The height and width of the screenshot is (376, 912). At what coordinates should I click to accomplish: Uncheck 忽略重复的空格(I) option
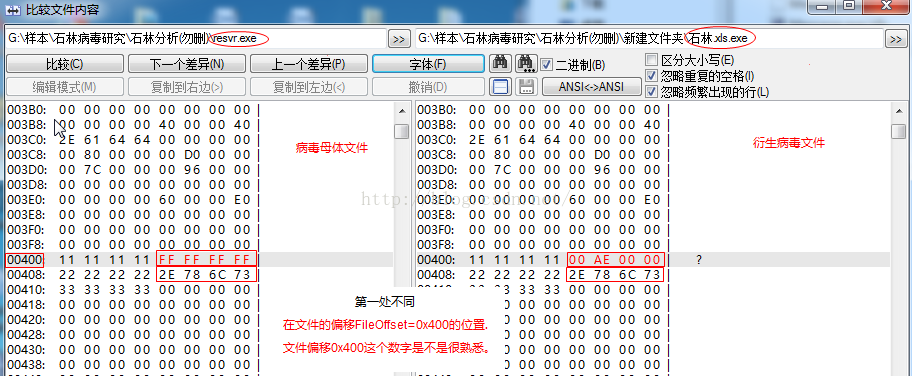coord(651,76)
